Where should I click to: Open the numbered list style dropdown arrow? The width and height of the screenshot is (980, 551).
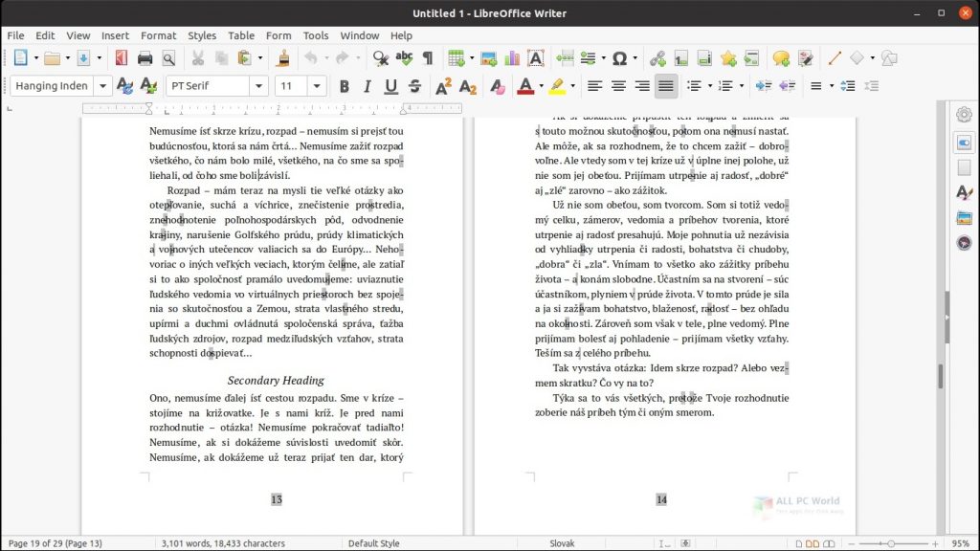pyautogui.click(x=742, y=86)
